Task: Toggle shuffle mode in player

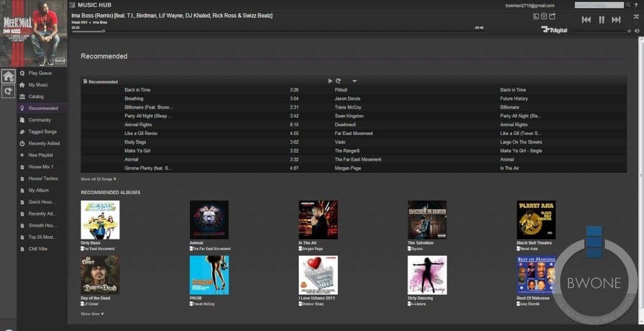Action: click(636, 17)
